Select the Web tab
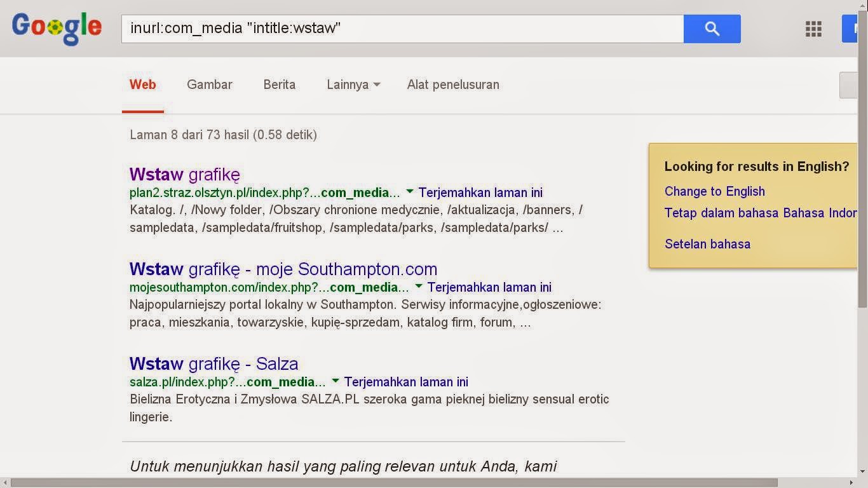Viewport: 868px width, 488px height. (x=143, y=85)
